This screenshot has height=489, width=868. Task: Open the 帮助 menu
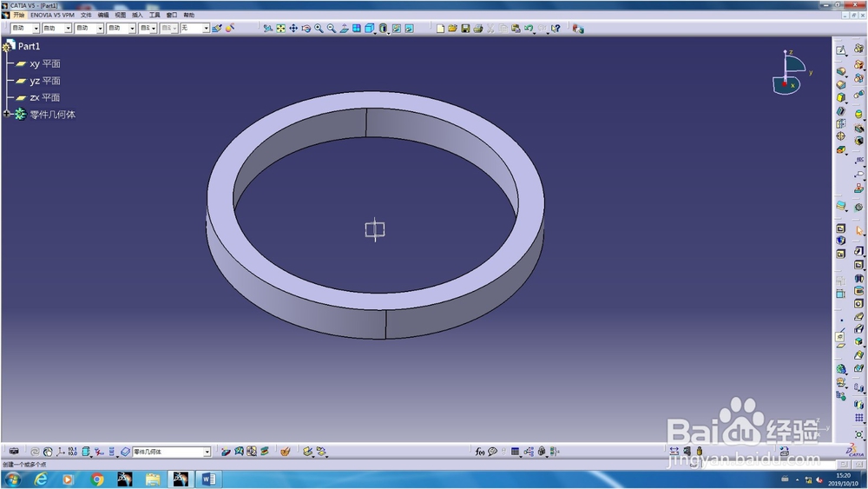(x=188, y=15)
